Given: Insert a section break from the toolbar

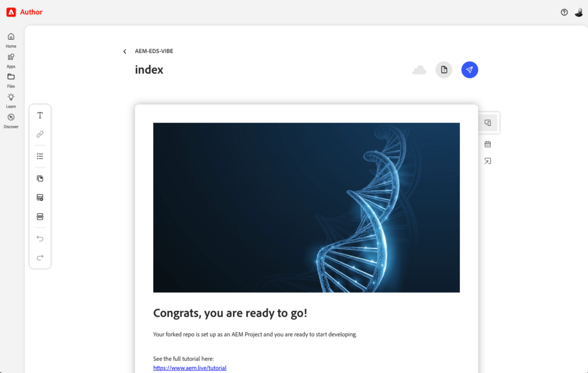Looking at the screenshot, I should [x=40, y=217].
